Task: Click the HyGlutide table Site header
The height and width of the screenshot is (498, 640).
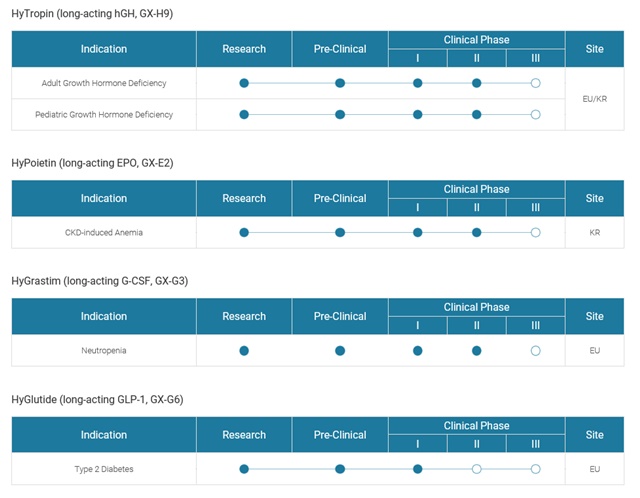Action: [595, 435]
